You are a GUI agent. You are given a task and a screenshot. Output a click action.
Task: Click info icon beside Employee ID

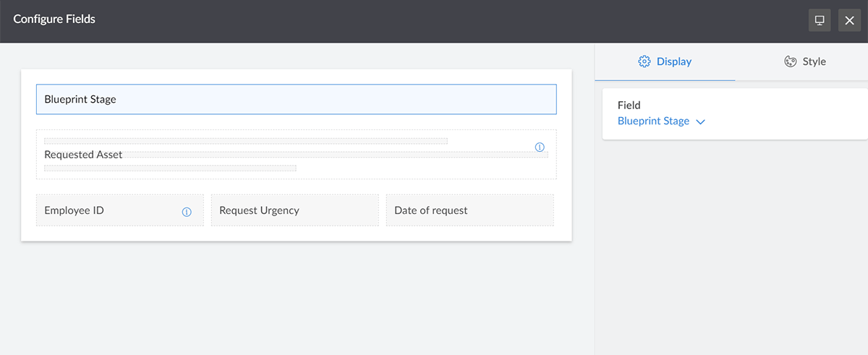click(187, 212)
